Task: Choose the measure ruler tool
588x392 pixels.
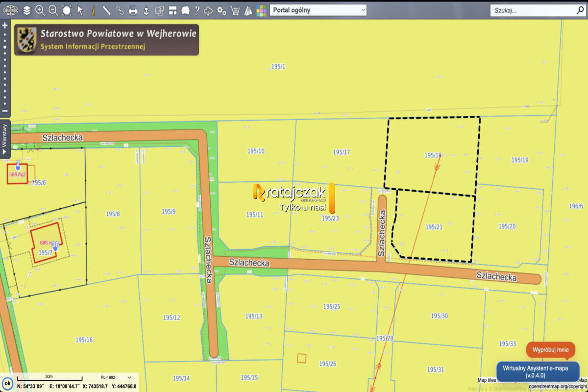Action: pos(106,10)
